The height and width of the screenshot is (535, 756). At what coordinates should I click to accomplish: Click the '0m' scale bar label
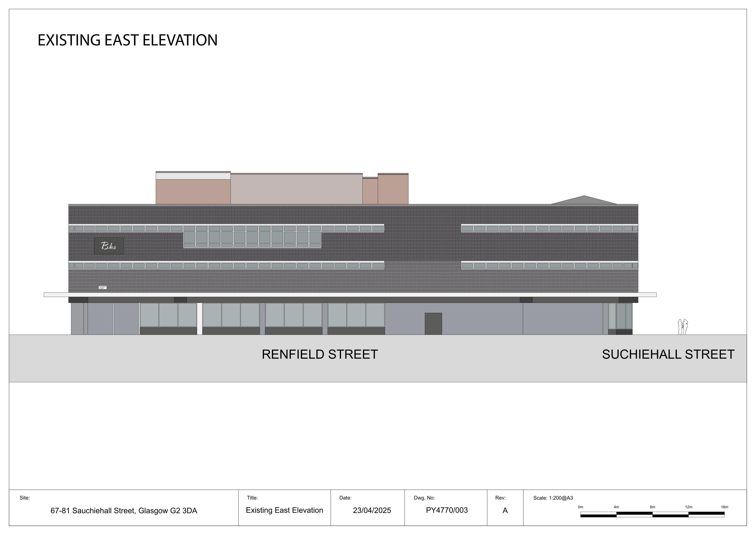click(580, 507)
